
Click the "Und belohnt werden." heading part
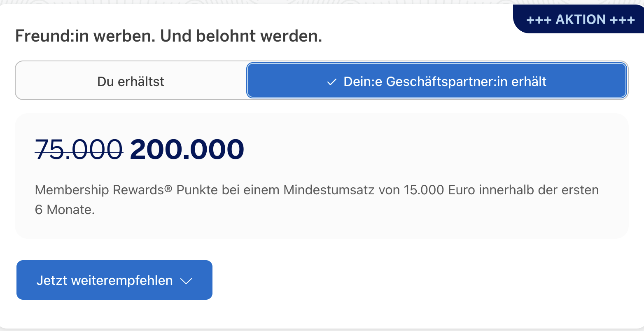(x=241, y=36)
